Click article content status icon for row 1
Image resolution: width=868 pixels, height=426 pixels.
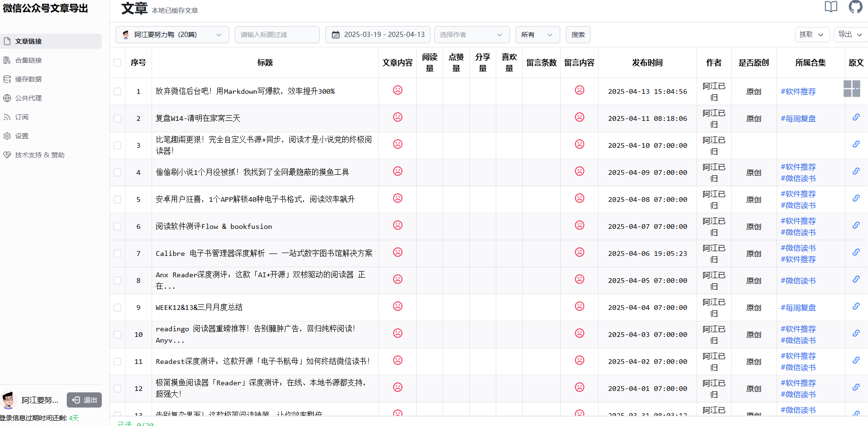[x=398, y=90]
